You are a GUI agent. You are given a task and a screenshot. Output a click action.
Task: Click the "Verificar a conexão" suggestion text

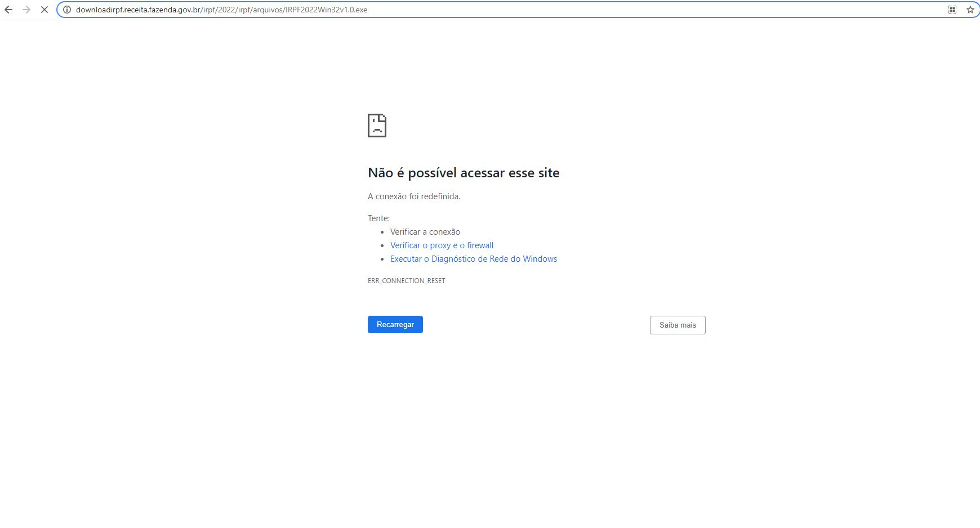[425, 232]
